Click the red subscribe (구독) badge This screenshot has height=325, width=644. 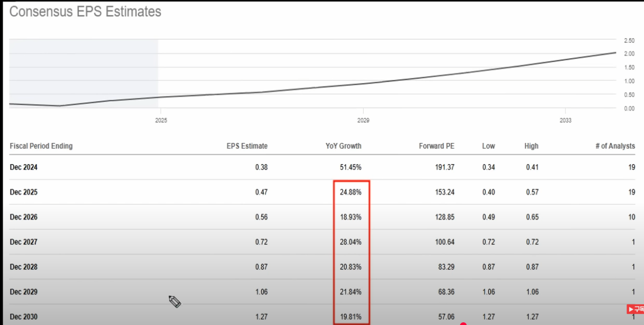pos(635,310)
